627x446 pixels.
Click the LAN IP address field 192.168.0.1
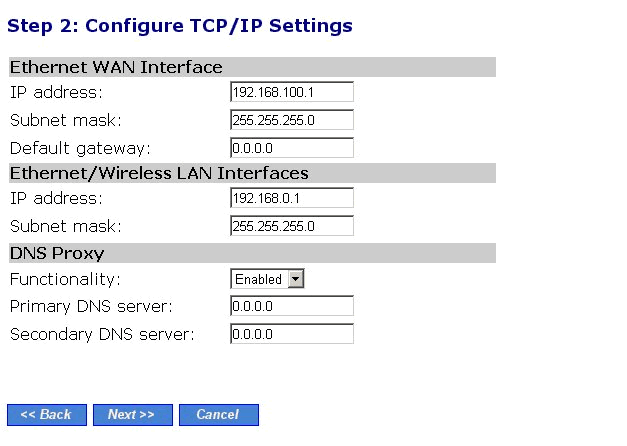point(292,198)
